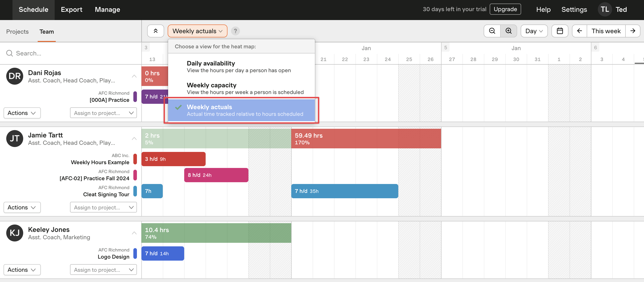Click the search team input field

tap(70, 53)
